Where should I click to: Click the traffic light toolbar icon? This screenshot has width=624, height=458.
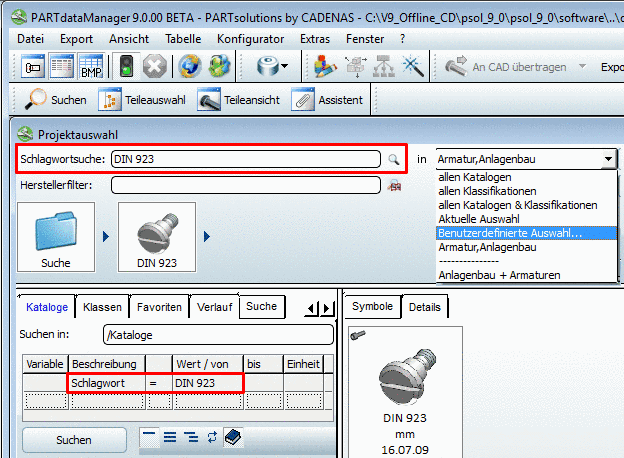pyautogui.click(x=126, y=66)
